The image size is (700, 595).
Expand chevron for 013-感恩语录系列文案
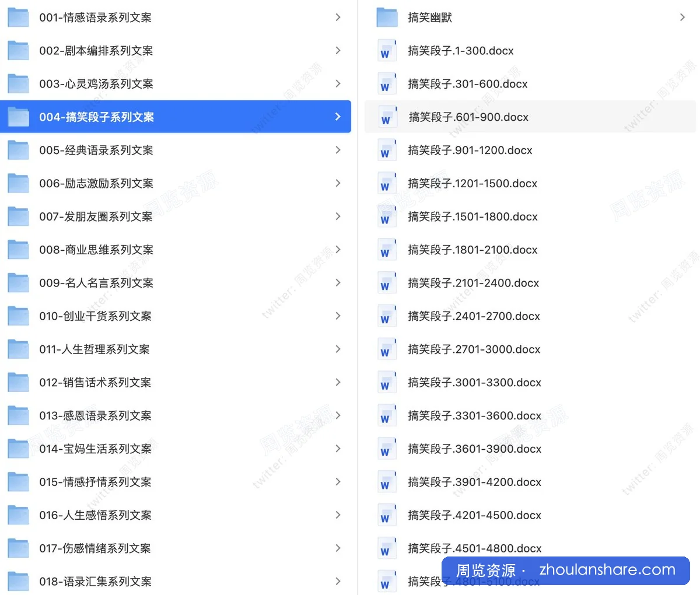coord(338,415)
